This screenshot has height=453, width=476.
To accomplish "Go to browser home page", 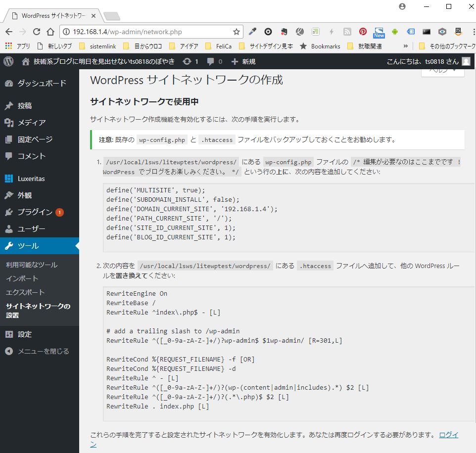I will coord(50,32).
